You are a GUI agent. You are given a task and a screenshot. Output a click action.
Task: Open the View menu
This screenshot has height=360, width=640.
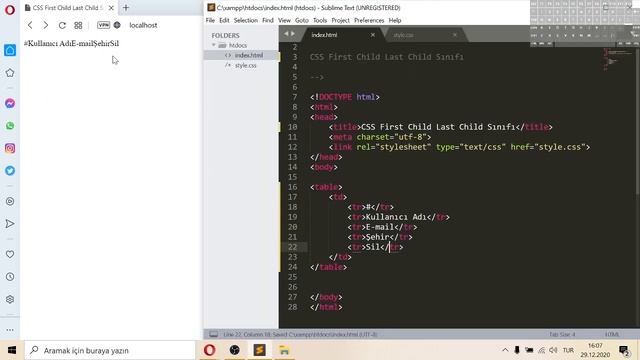click(x=284, y=20)
